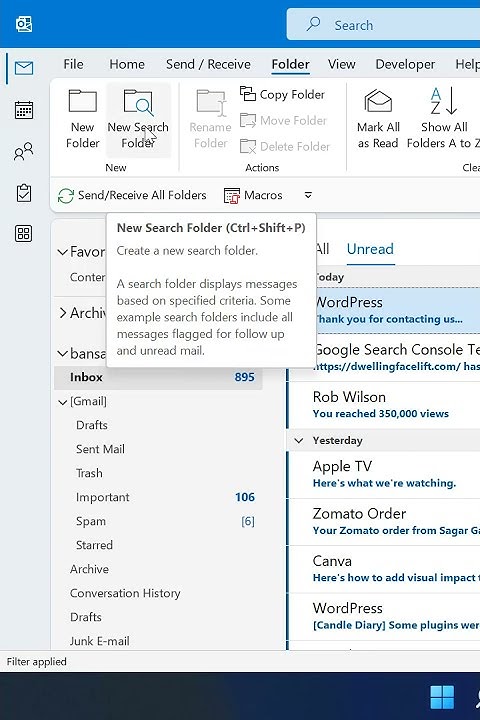Click the search magnifier icon
Screen dimensions: 480x720
(x=313, y=23)
